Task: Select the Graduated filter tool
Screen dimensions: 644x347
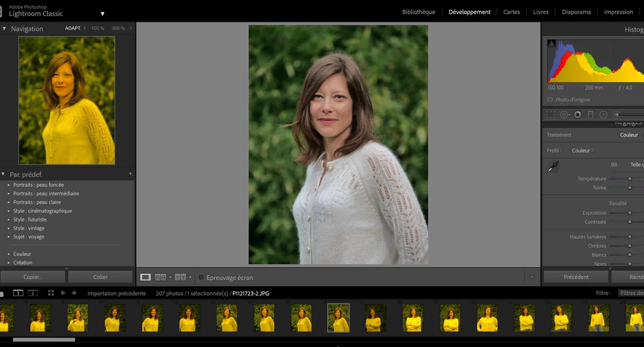Action: point(591,115)
